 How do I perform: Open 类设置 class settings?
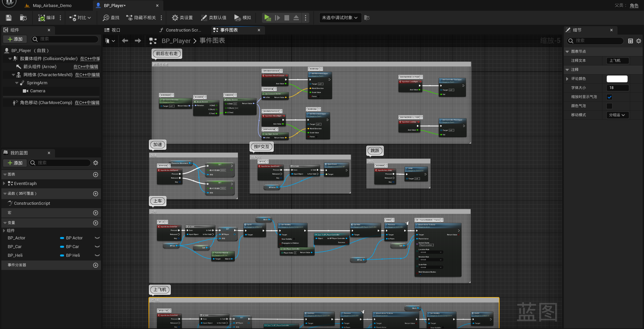[x=182, y=18]
